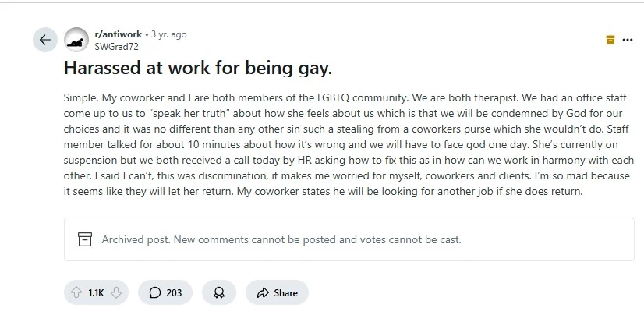644x315 pixels.
Task: Click the 203 comments count
Action: click(x=174, y=293)
